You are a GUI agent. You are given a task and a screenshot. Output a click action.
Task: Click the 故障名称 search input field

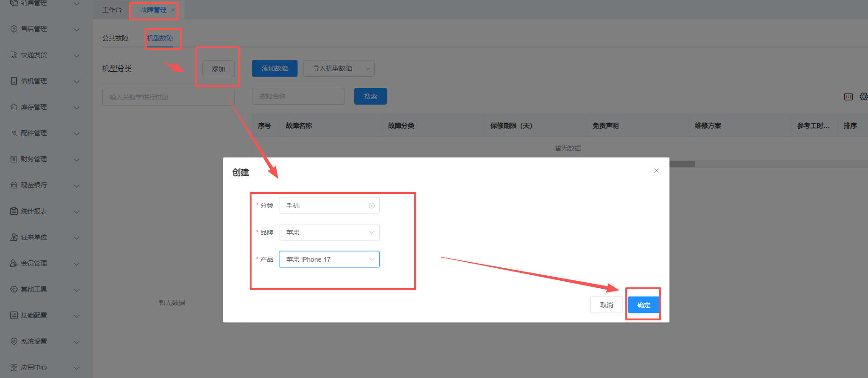[298, 96]
